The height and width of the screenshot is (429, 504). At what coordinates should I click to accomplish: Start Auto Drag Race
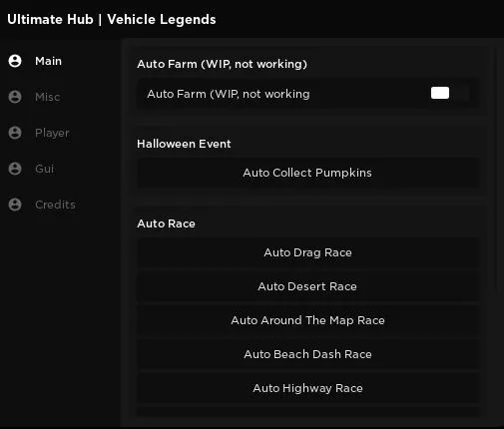pos(308,252)
